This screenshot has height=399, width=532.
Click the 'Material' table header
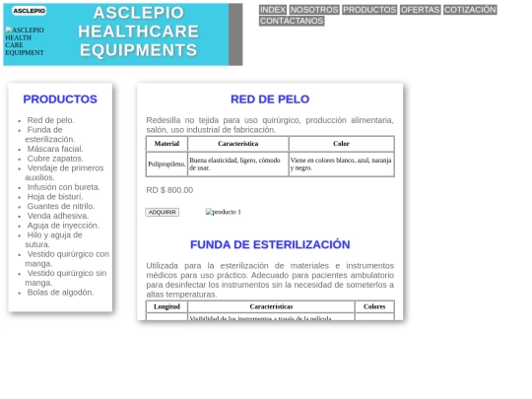point(166,144)
